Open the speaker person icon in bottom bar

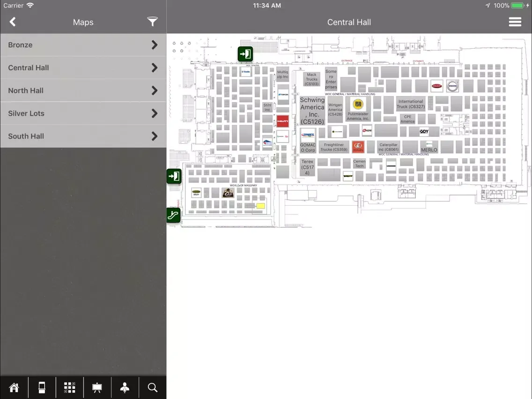tap(125, 387)
